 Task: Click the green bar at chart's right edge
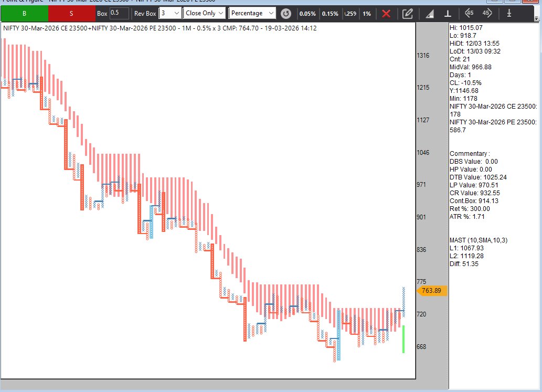tap(403, 339)
